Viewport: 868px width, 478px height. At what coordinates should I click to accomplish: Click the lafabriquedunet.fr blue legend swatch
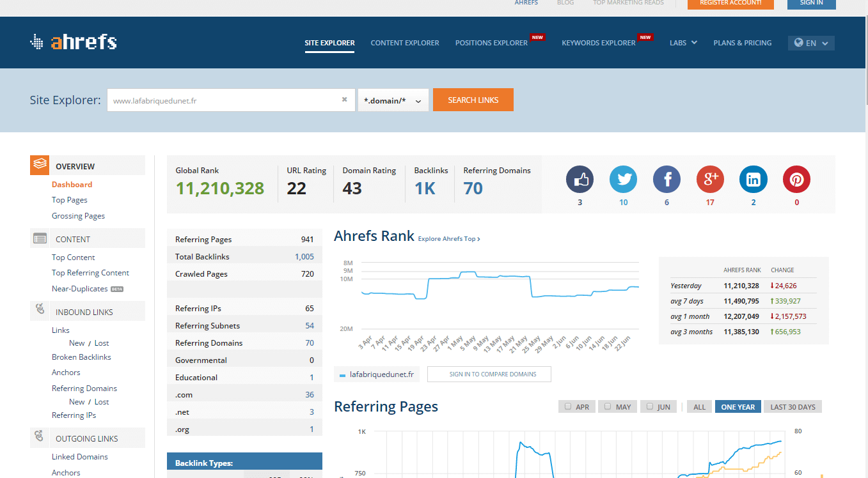(343, 375)
